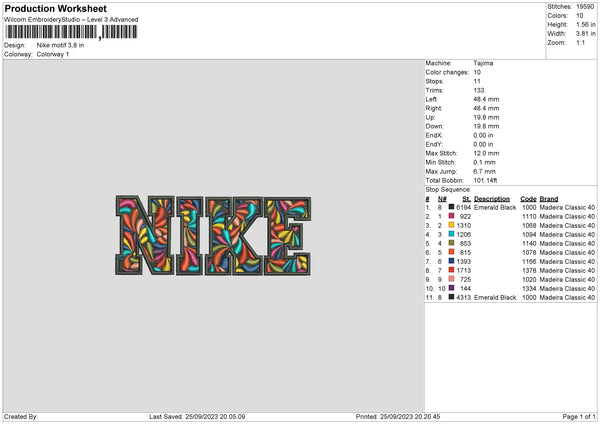Click the Stitches count 19590
This screenshot has height=424, width=600.
pos(585,7)
